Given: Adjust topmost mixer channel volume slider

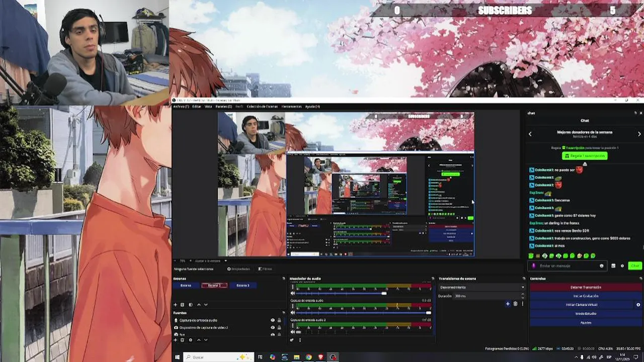Looking at the screenshot, I should pos(363,293).
